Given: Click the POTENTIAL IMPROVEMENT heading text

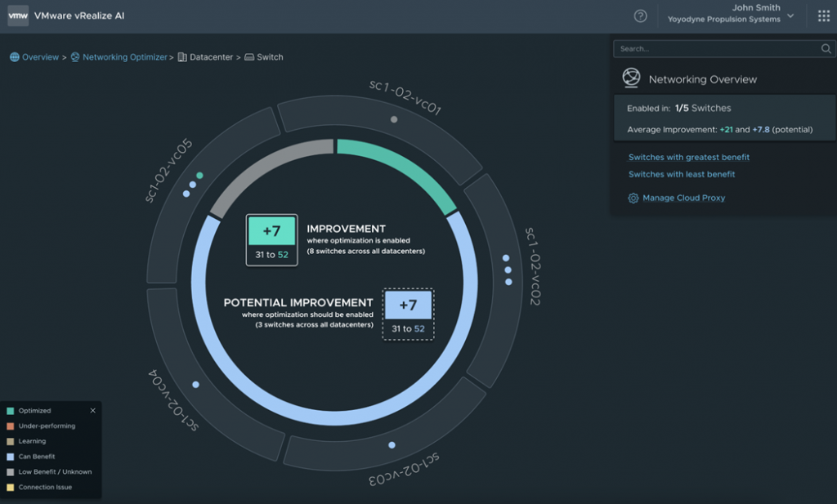Looking at the screenshot, I should pyautogui.click(x=298, y=302).
